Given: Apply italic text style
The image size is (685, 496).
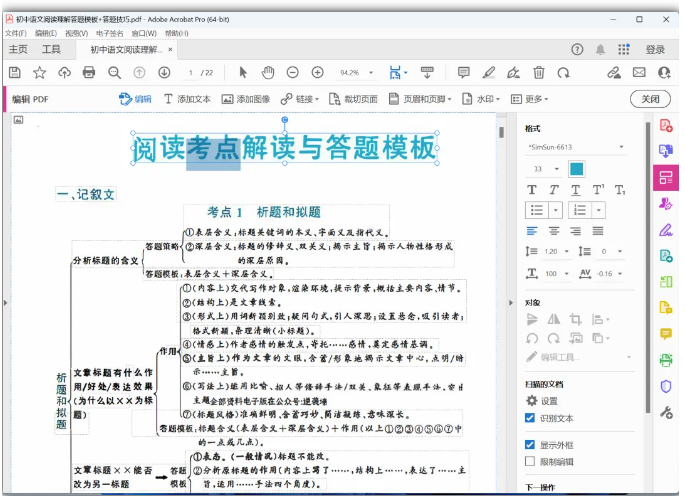Looking at the screenshot, I should point(554,190).
